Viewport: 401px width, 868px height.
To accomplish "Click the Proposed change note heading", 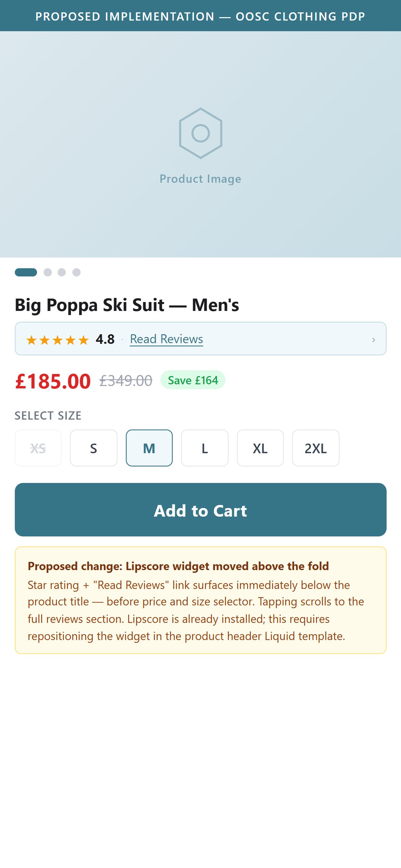I will point(178,566).
